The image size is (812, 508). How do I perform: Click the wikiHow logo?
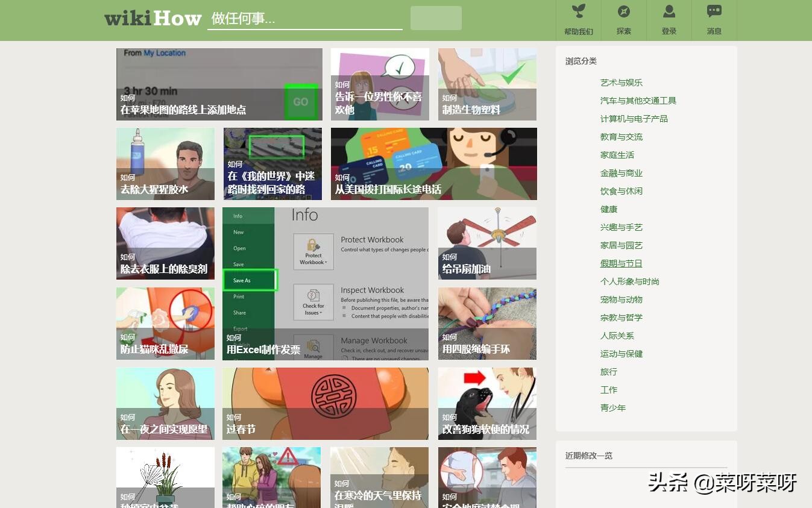(x=153, y=18)
